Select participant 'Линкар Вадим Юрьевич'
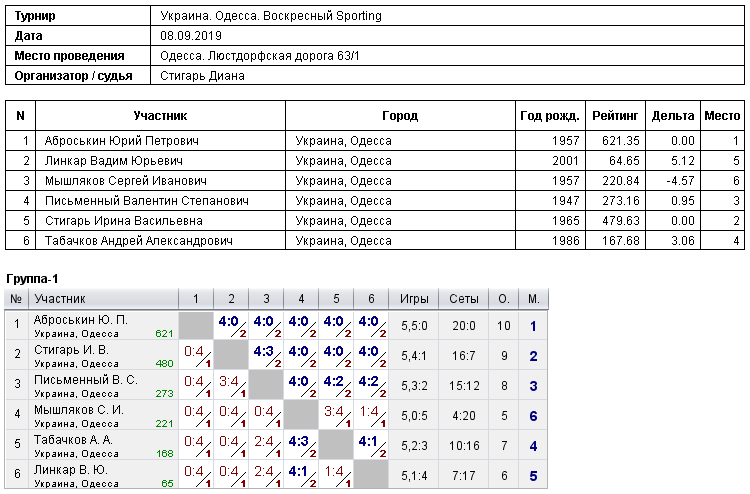The image size is (750, 494). pos(114,161)
